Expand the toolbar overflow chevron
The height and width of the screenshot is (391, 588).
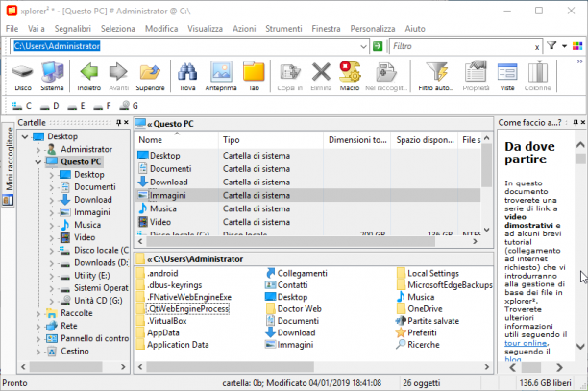coord(580,61)
